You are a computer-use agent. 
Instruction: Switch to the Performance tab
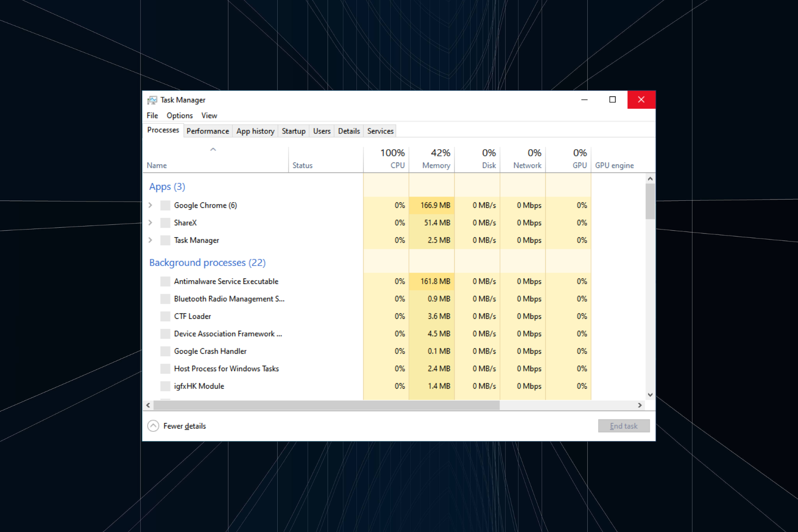pyautogui.click(x=207, y=131)
